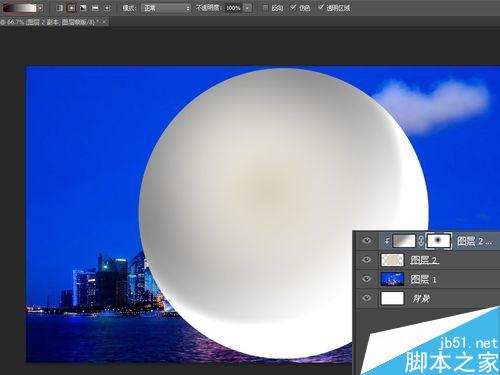500x375 pixels.
Task: Hide the 图层 2 layer
Action: 367,259
